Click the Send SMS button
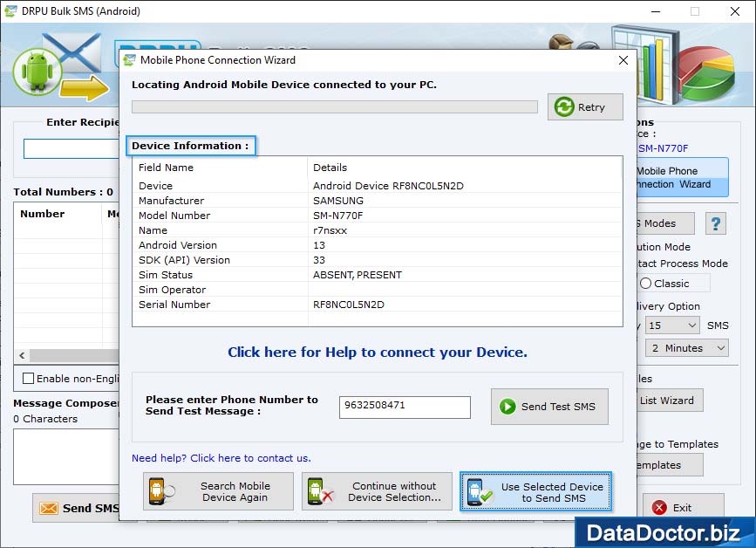756x548 pixels. click(76, 509)
